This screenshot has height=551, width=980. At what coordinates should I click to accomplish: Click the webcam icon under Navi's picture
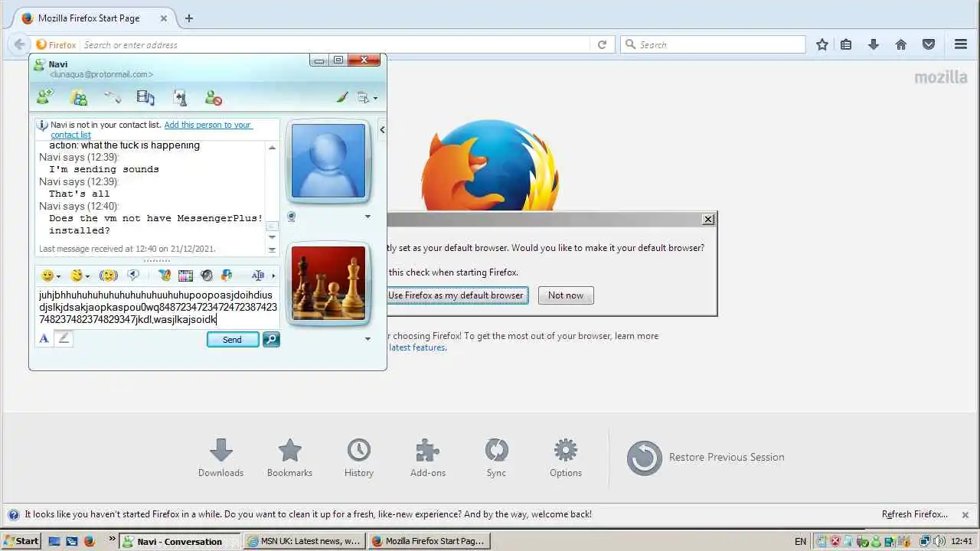click(291, 217)
